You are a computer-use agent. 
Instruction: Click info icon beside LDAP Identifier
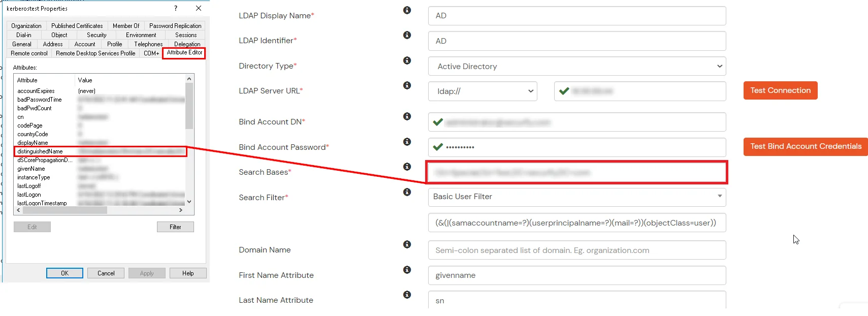click(x=407, y=35)
